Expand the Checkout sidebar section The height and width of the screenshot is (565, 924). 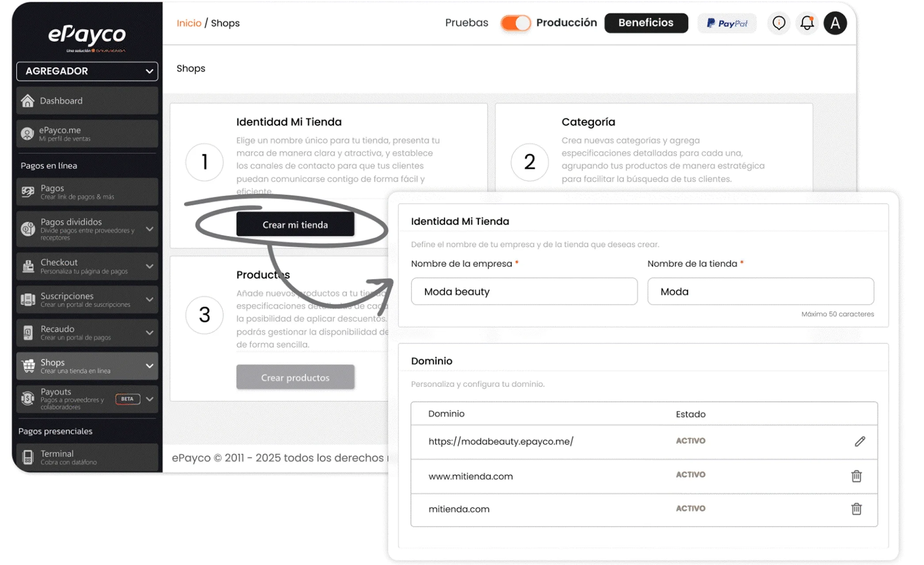coord(149,266)
